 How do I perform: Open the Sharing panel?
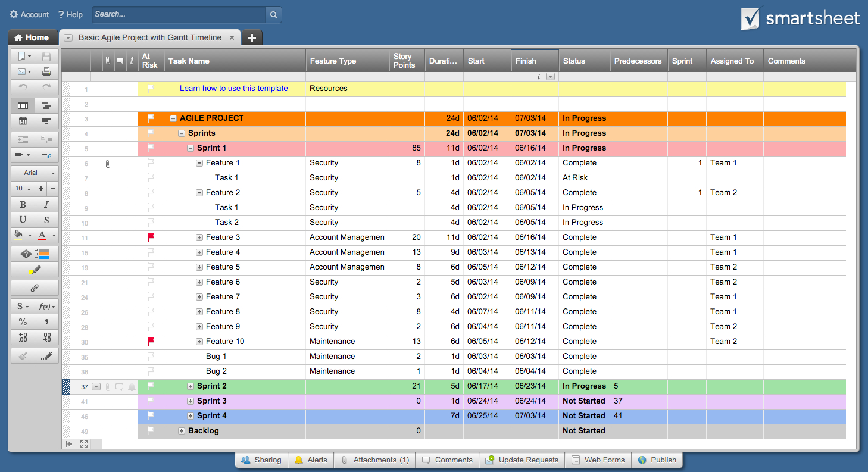pyautogui.click(x=261, y=460)
